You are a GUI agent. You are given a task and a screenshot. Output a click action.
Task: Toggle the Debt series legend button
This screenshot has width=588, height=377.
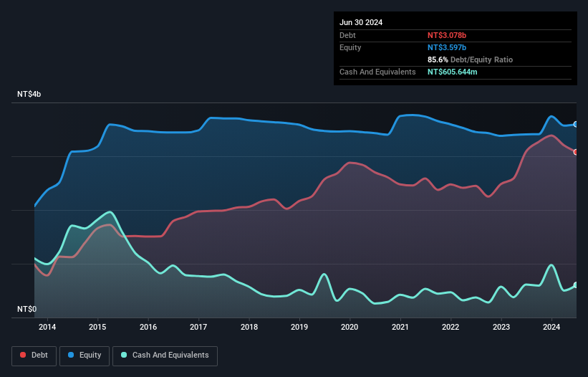pyautogui.click(x=34, y=355)
